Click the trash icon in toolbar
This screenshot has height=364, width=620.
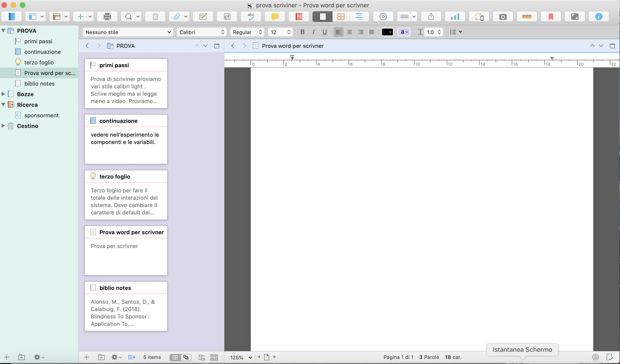pyautogui.click(x=155, y=17)
